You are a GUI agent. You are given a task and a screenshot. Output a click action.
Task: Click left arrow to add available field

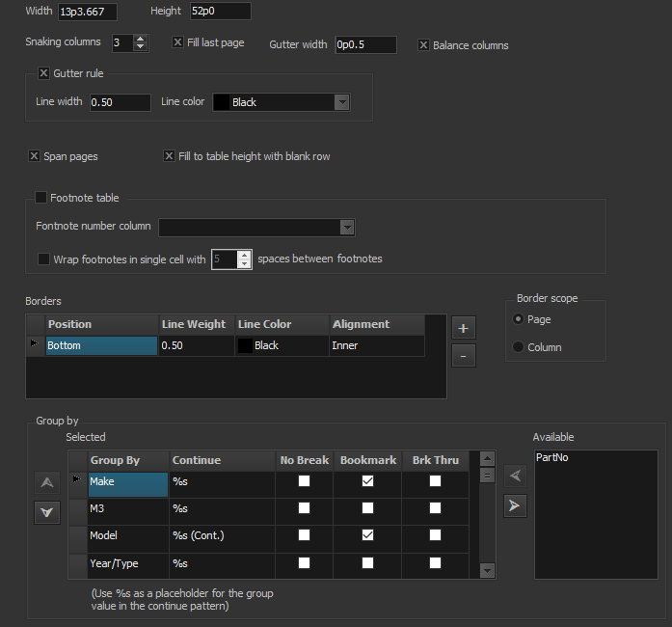[x=515, y=475]
